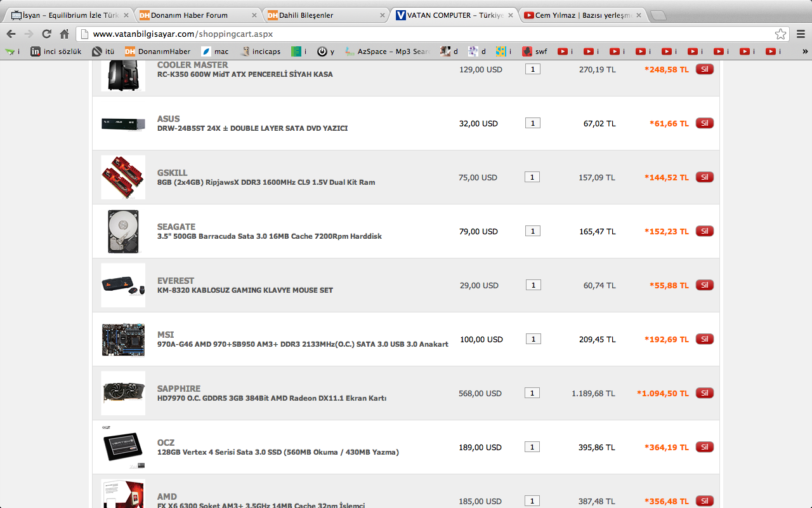Open the SAPPHIRE brand name link

pos(179,389)
